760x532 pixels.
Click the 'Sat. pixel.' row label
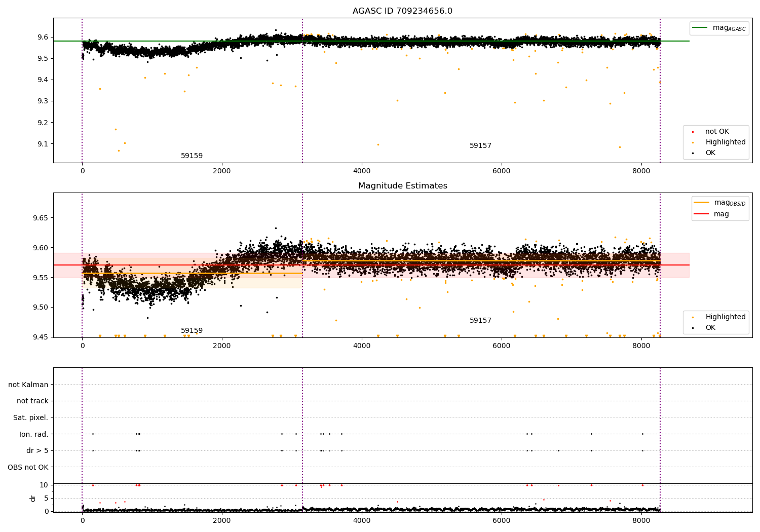tap(31, 418)
